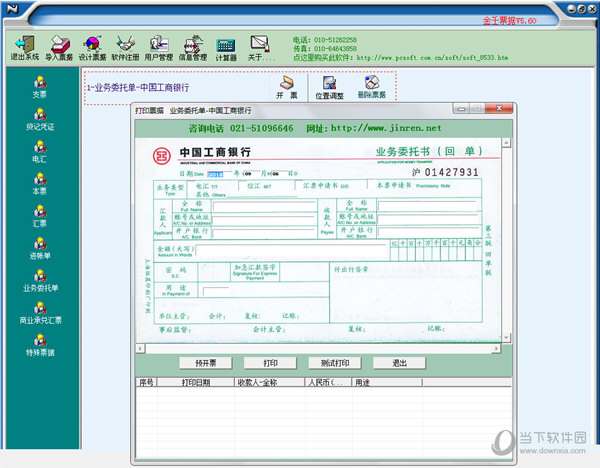Click the day field showing 06

(279, 174)
